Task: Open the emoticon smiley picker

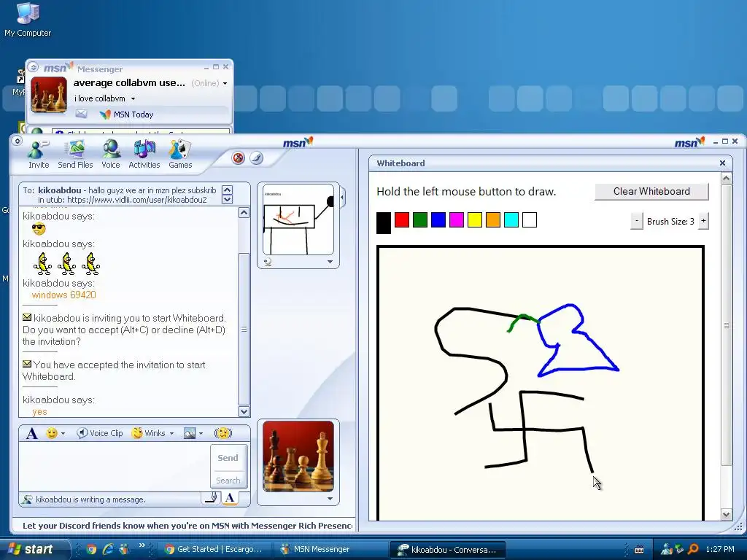Action: [52, 433]
